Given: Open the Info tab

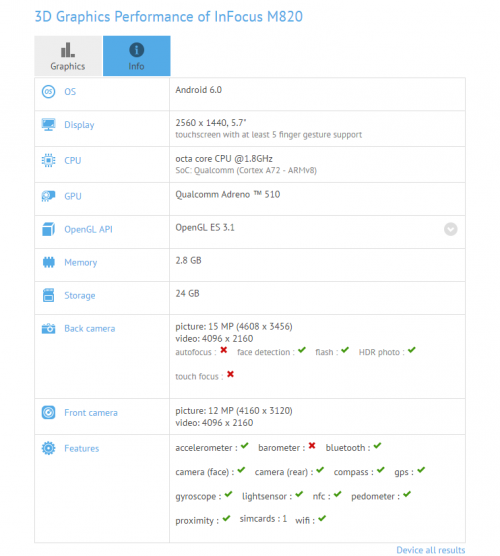Looking at the screenshot, I should click(x=137, y=56).
